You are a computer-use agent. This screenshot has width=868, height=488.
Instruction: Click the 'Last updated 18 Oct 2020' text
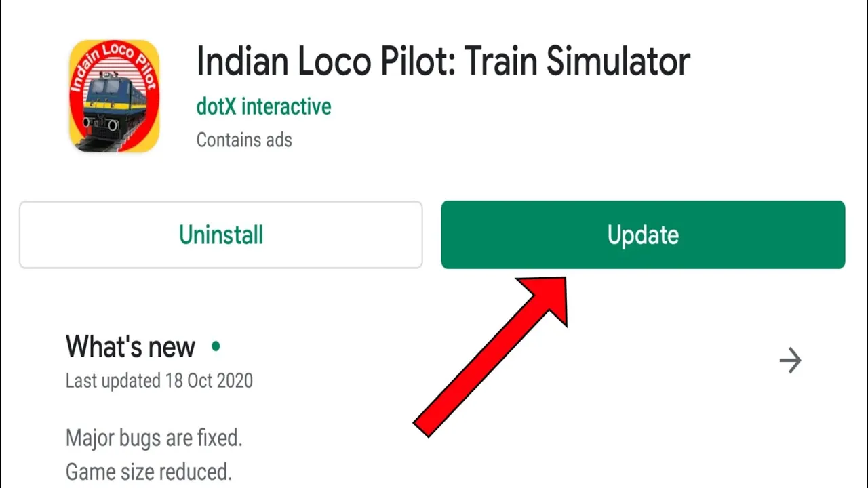(159, 381)
